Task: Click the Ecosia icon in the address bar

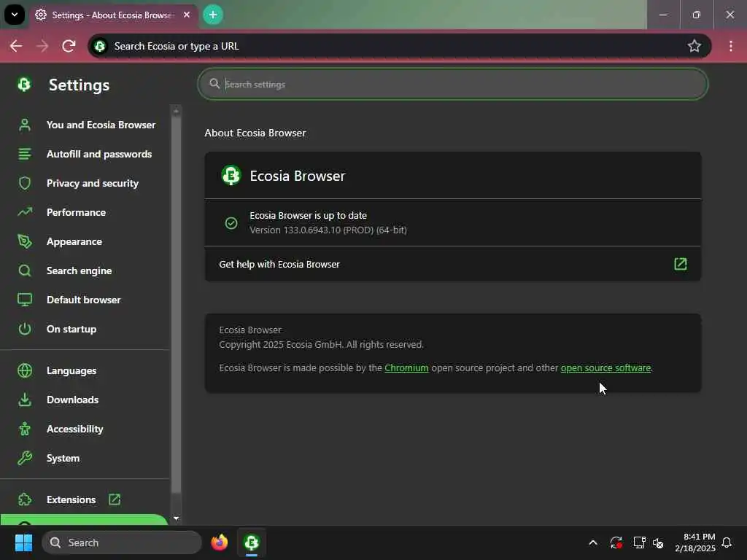Action: [100, 46]
